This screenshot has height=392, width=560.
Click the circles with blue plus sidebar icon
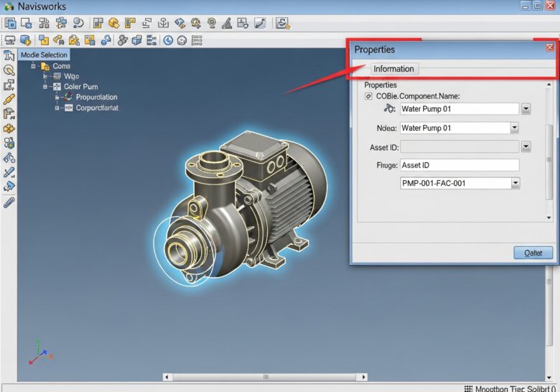coord(9,143)
